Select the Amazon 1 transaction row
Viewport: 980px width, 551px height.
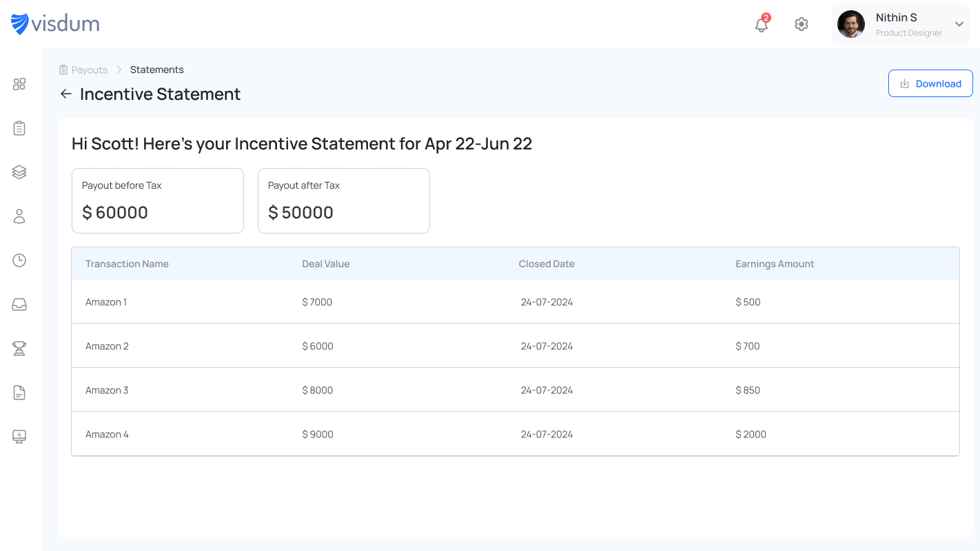tap(515, 302)
